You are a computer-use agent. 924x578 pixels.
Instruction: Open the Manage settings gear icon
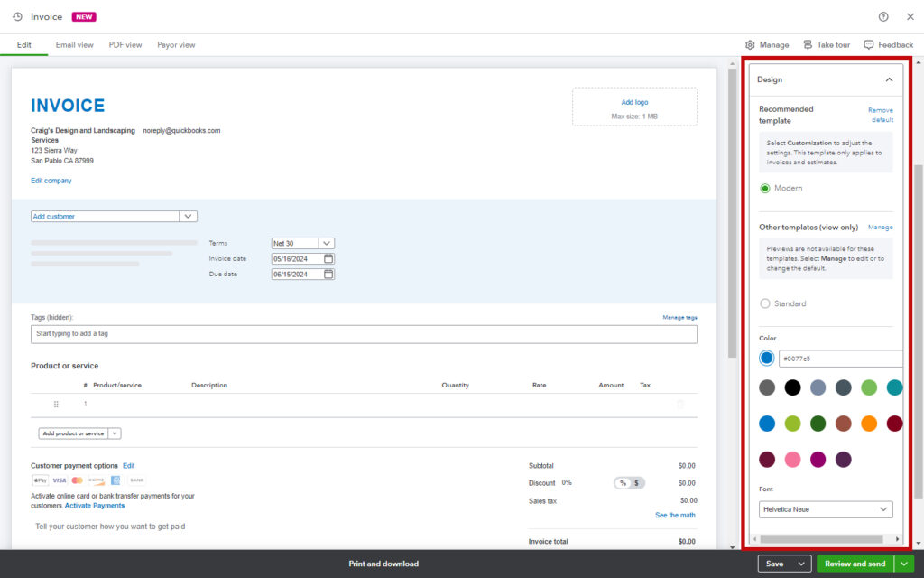749,43
